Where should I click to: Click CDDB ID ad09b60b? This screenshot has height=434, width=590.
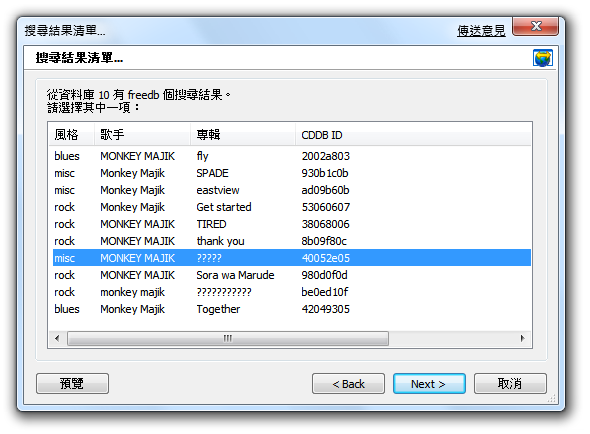(325, 190)
